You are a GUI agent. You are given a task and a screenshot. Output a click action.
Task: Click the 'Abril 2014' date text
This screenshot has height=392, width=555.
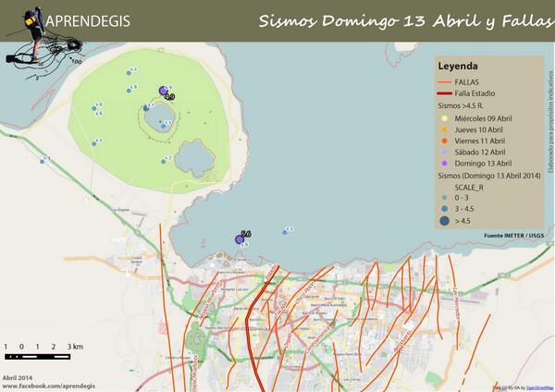(18, 378)
